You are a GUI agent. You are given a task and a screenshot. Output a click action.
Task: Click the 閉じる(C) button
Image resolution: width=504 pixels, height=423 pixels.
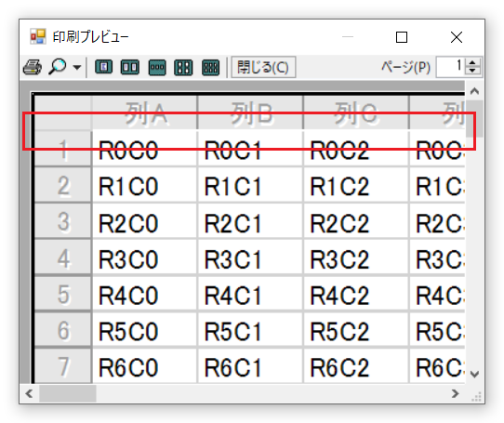coord(263,67)
